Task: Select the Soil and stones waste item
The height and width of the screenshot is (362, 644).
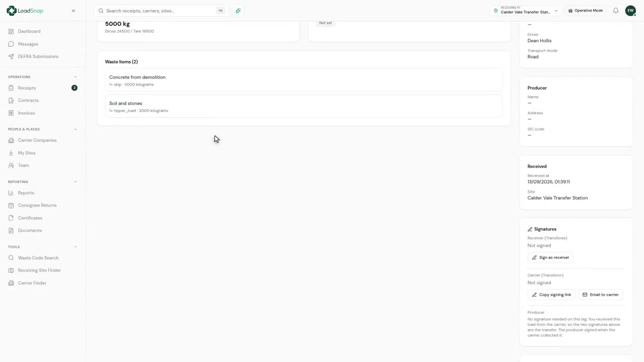Action: click(x=304, y=106)
